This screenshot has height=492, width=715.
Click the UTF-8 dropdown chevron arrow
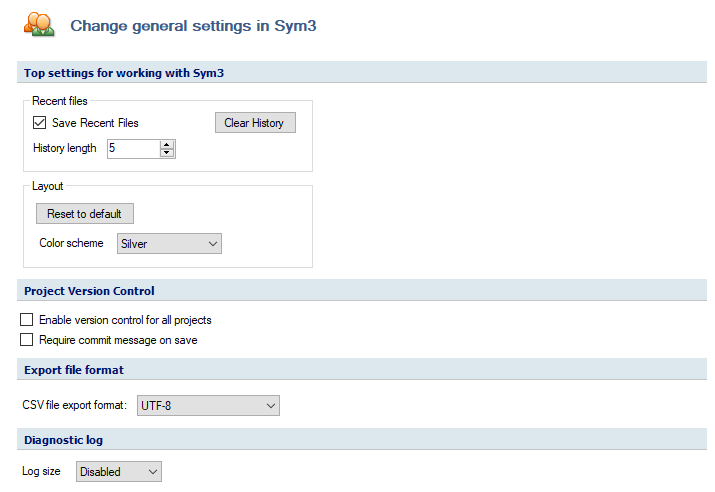pos(270,405)
